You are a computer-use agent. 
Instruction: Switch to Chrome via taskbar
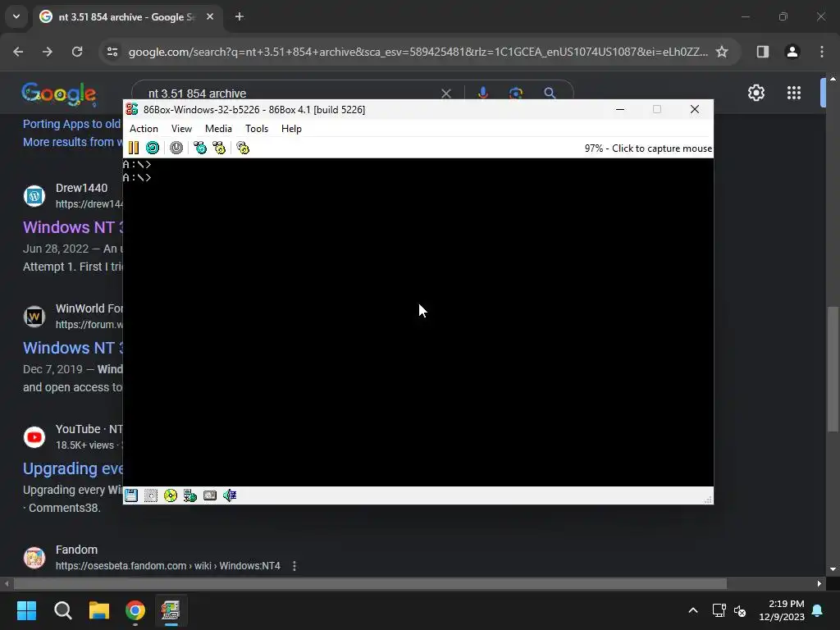(135, 610)
